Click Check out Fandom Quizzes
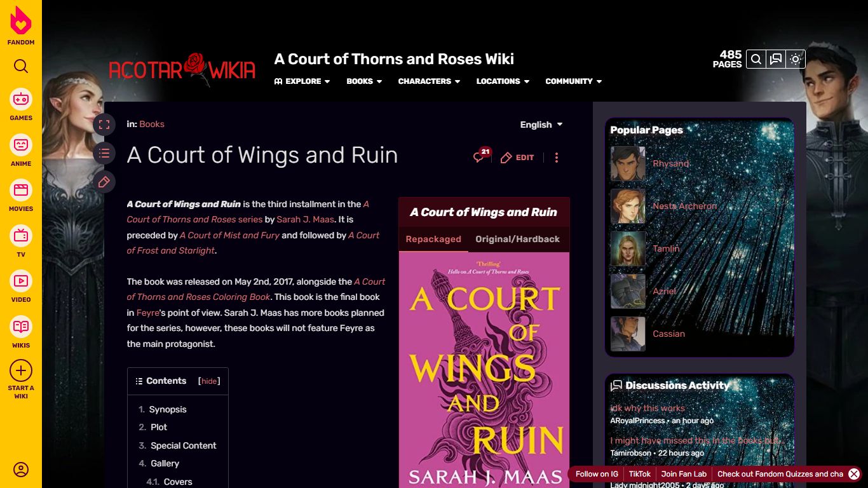Screen dimensions: 868x488 click(x=780, y=474)
